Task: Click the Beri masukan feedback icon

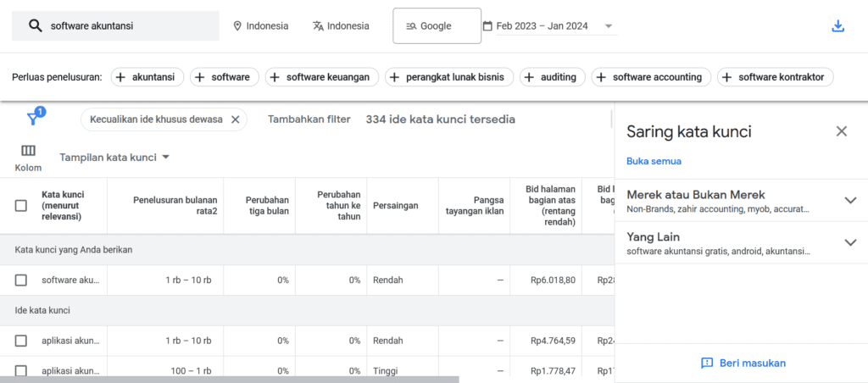Action: [x=707, y=363]
